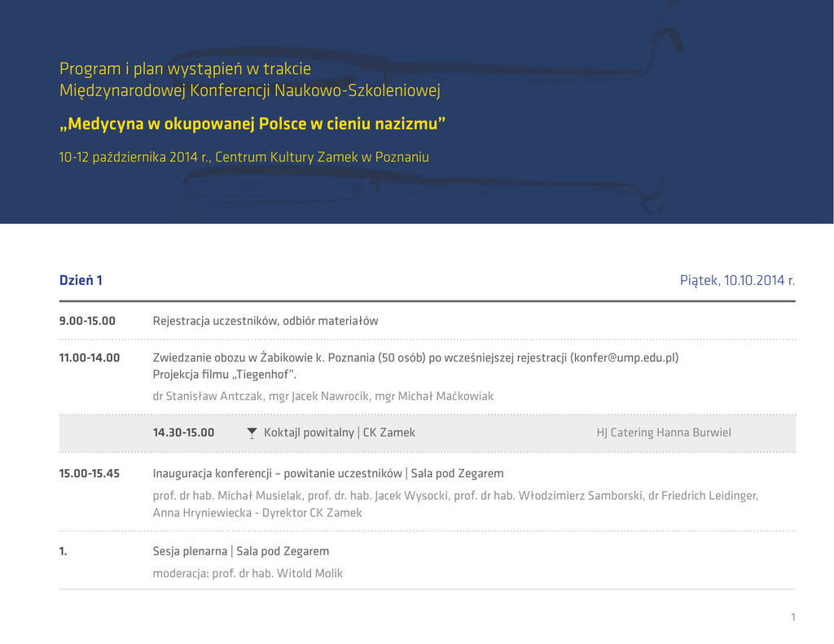834x644 pixels.
Task: Click 'Koktajl powitalny | CK Zamek' entry
Action: tap(340, 433)
